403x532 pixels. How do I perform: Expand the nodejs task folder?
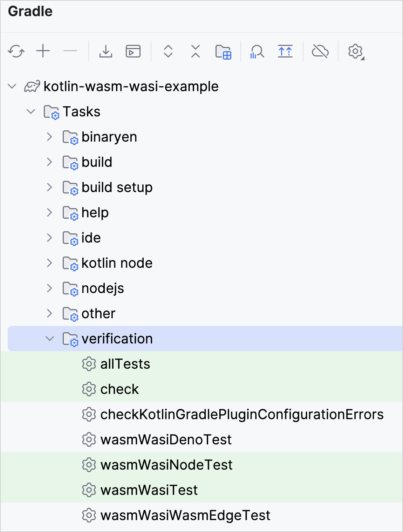coord(49,288)
